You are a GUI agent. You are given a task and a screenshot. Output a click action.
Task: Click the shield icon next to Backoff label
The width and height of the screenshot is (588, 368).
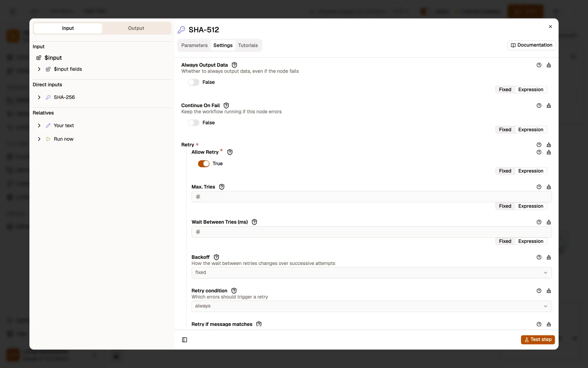click(x=216, y=257)
